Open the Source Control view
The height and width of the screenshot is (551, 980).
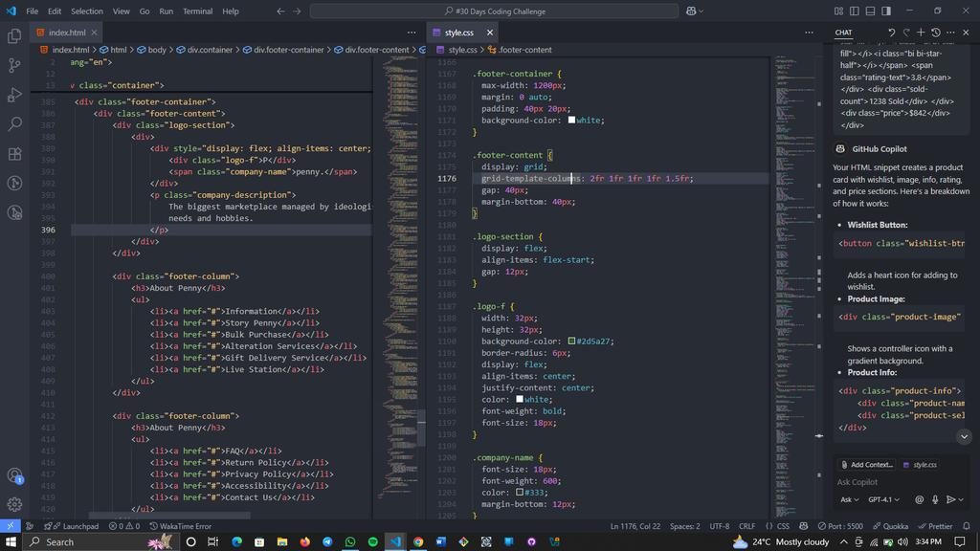pos(13,64)
